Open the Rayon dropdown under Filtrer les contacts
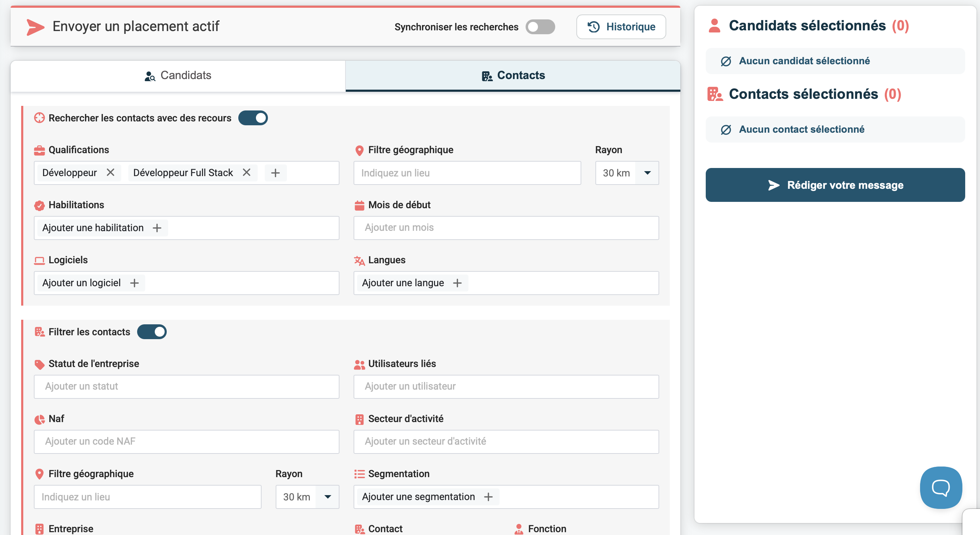Image resolution: width=980 pixels, height=535 pixels. tap(327, 497)
